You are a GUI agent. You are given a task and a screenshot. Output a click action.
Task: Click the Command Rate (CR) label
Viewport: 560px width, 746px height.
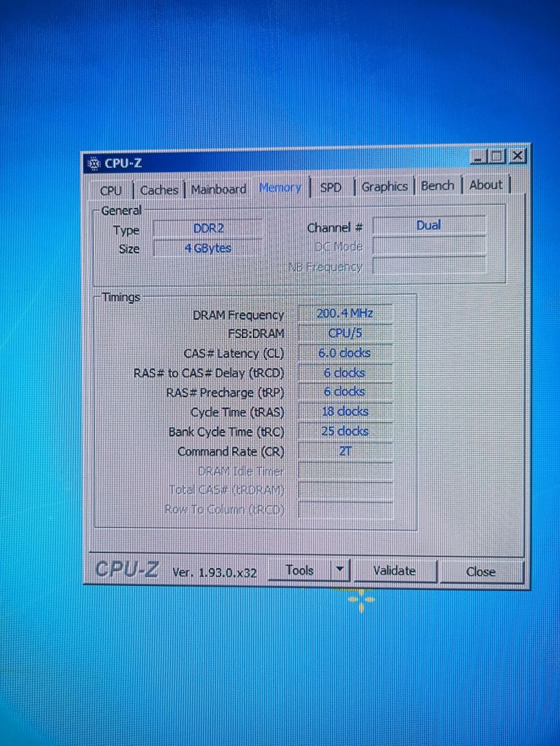[230, 452]
